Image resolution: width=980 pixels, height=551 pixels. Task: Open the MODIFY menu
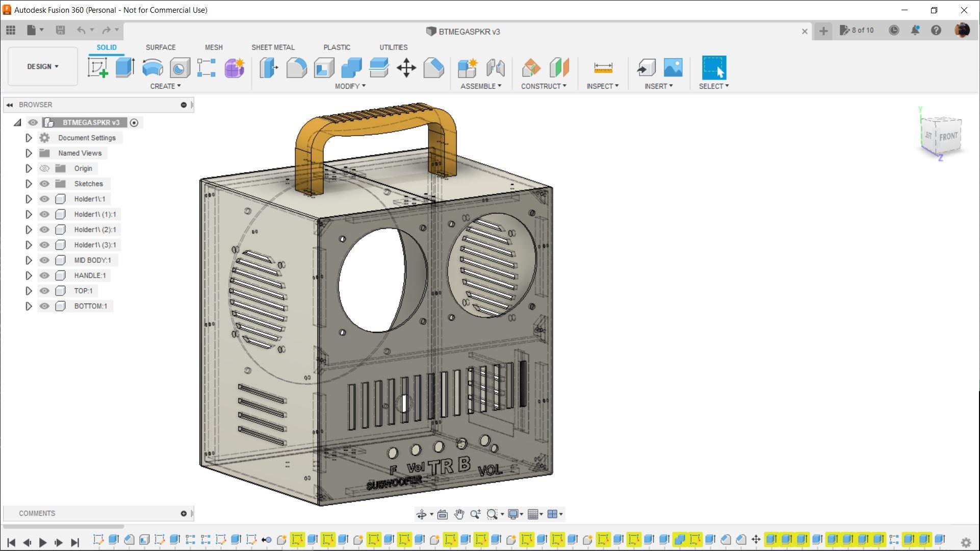pyautogui.click(x=350, y=86)
